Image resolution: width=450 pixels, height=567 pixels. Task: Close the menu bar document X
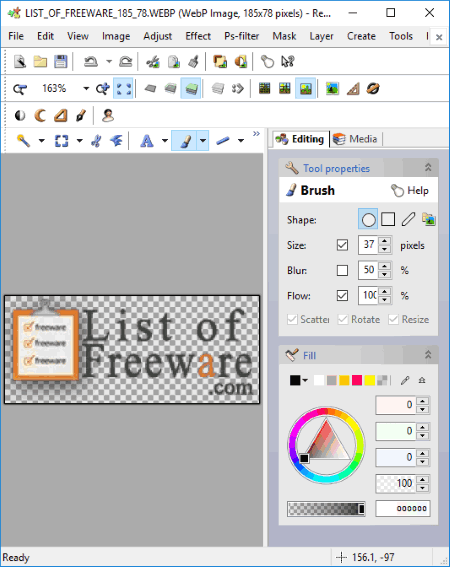439,37
